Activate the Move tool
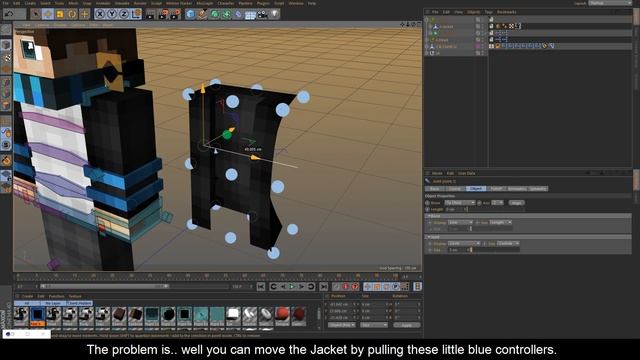Viewport: 640px width, 360px height. tap(48, 14)
